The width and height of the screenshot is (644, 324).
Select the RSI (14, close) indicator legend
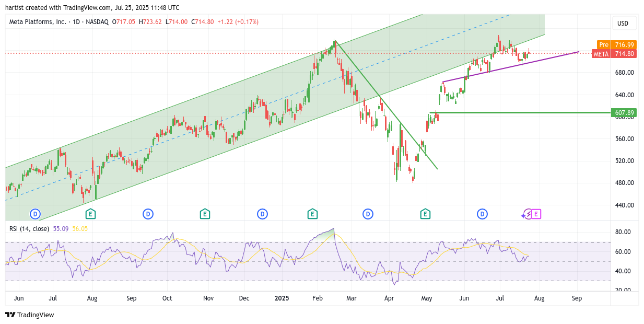29,228
